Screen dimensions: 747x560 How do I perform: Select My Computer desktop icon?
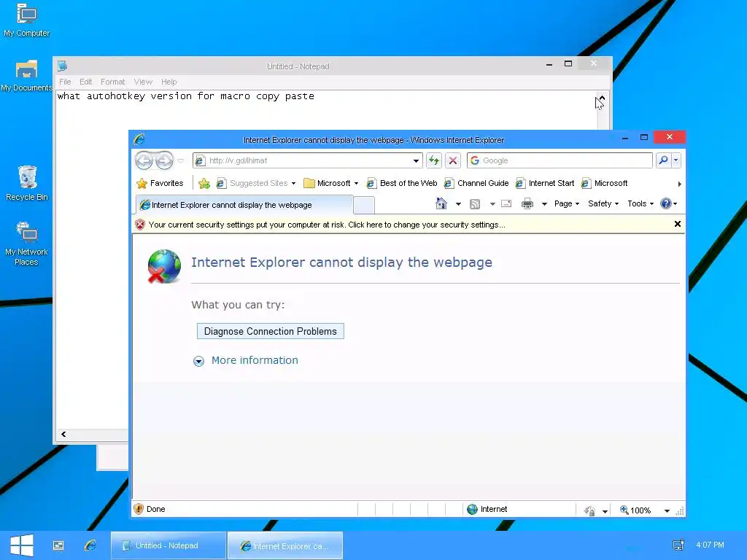(27, 20)
